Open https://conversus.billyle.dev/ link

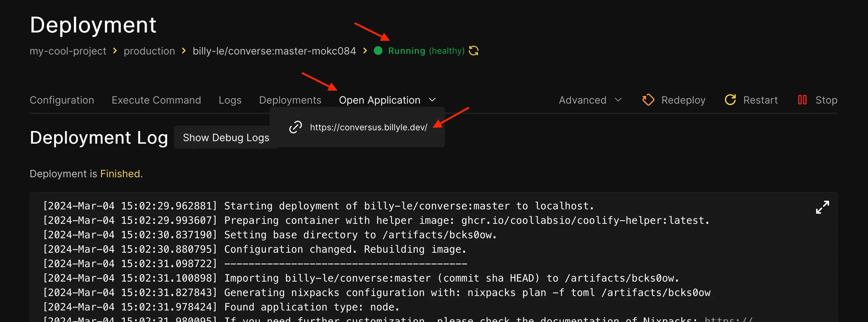[x=369, y=127]
